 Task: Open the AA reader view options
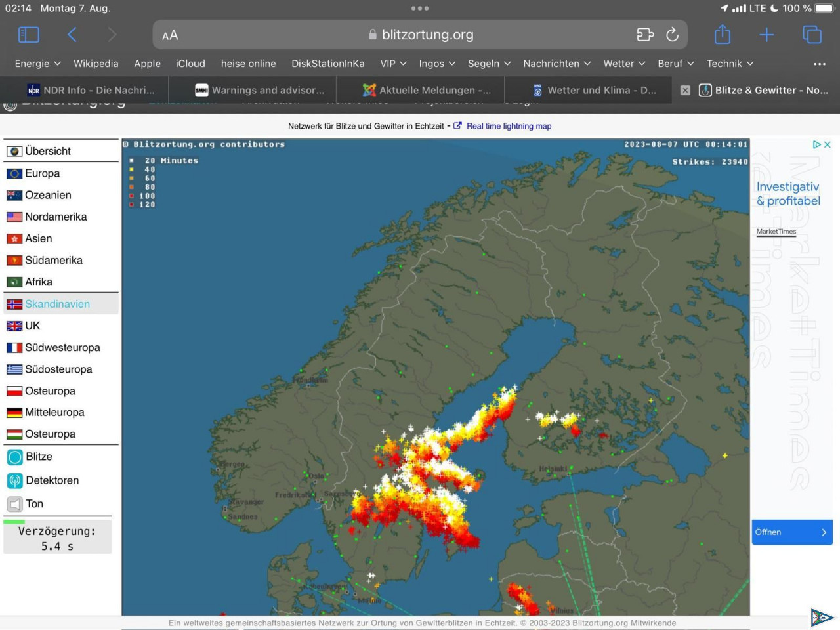[x=170, y=35]
